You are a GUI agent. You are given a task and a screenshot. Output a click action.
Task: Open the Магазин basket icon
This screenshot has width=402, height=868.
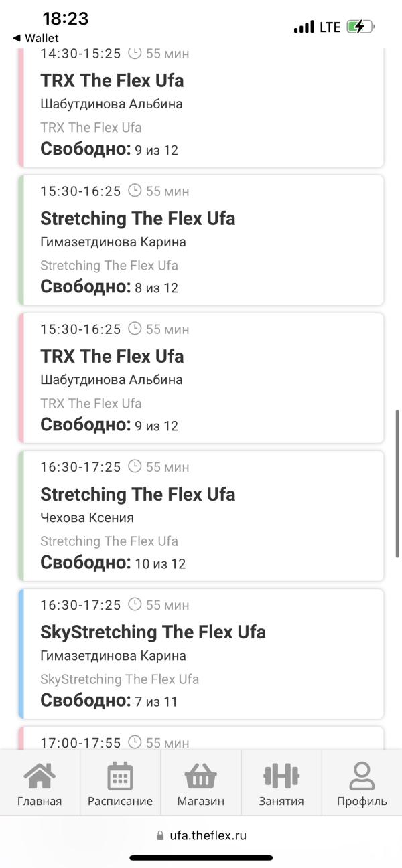pyautogui.click(x=200, y=776)
